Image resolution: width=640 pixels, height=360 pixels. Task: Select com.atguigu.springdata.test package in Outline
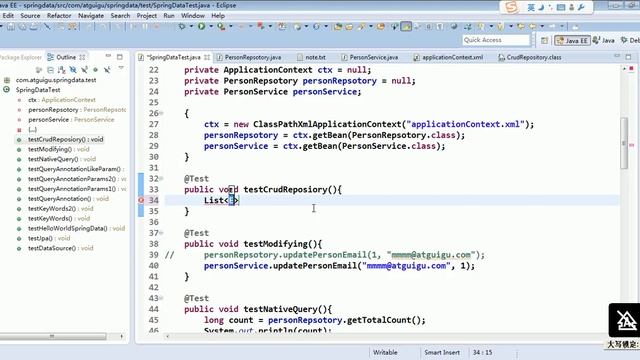[x=56, y=80]
